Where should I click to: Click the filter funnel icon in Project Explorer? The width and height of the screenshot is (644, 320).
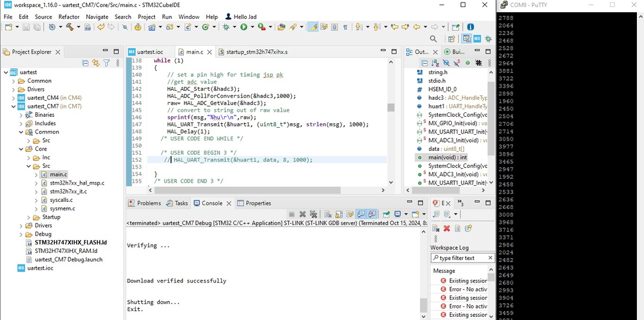click(107, 63)
